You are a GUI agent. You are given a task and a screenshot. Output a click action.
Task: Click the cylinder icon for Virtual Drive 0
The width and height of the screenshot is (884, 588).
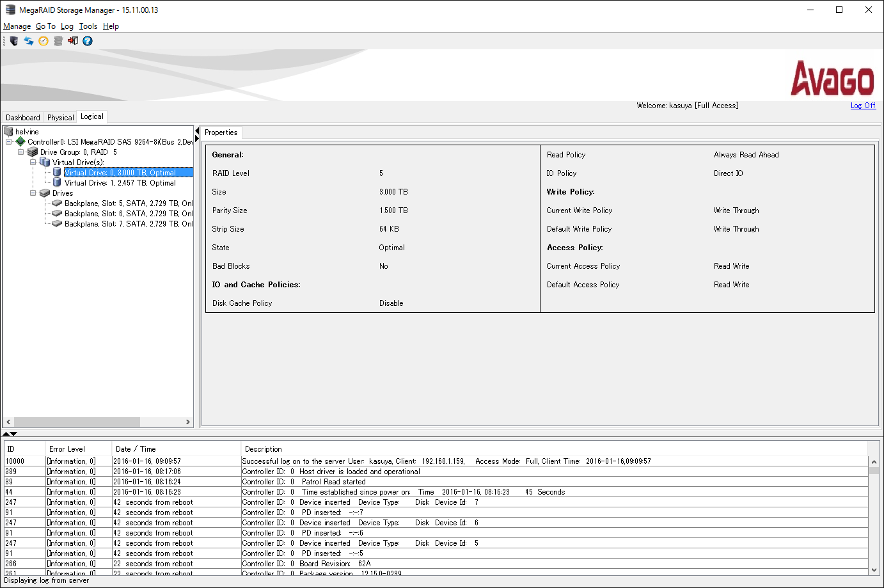[x=57, y=172]
